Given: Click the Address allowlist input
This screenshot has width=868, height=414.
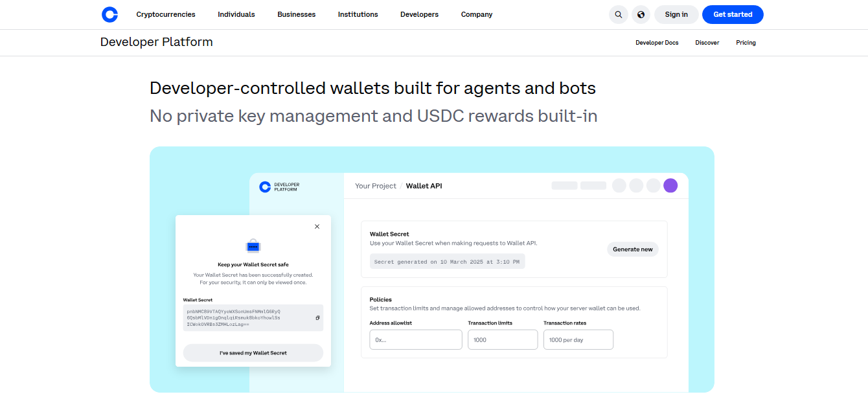Looking at the screenshot, I should point(415,339).
